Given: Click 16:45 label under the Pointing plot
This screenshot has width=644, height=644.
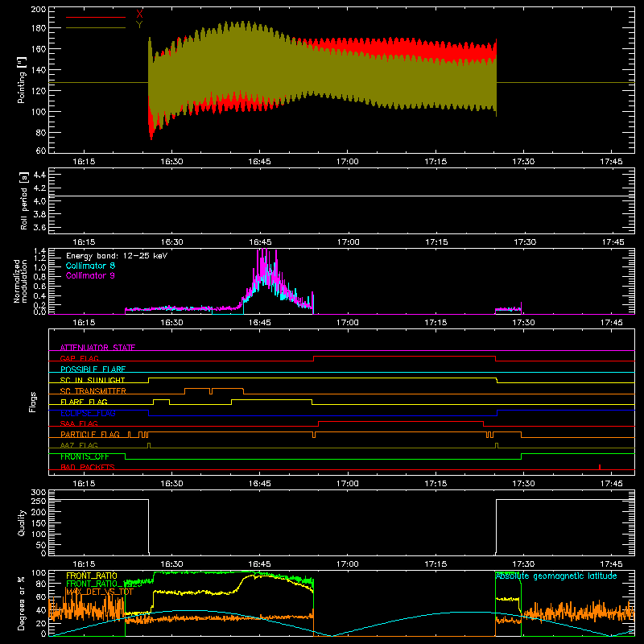Looking at the screenshot, I should click(259, 162).
